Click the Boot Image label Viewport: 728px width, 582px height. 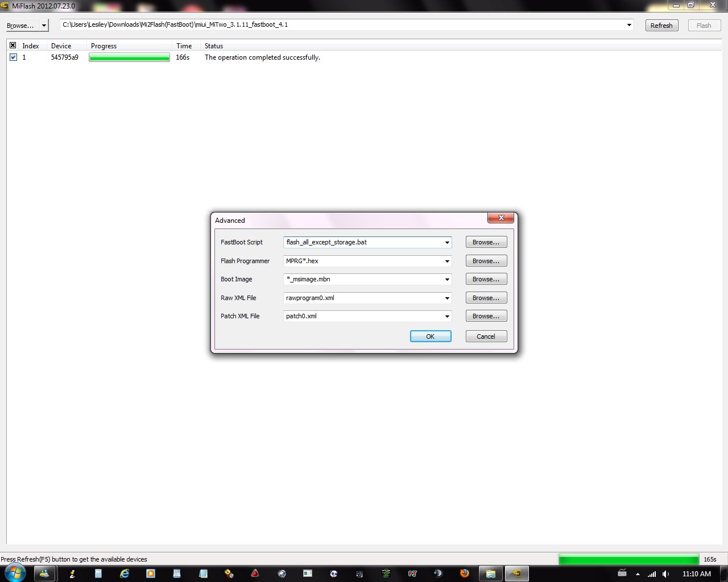coord(237,279)
